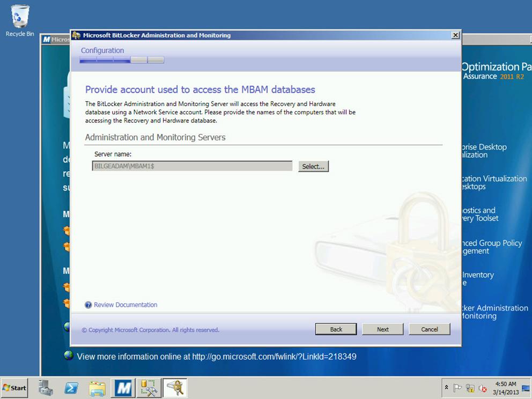The height and width of the screenshot is (399, 532).
Task: Show hidden system tray icons
Action: click(447, 387)
